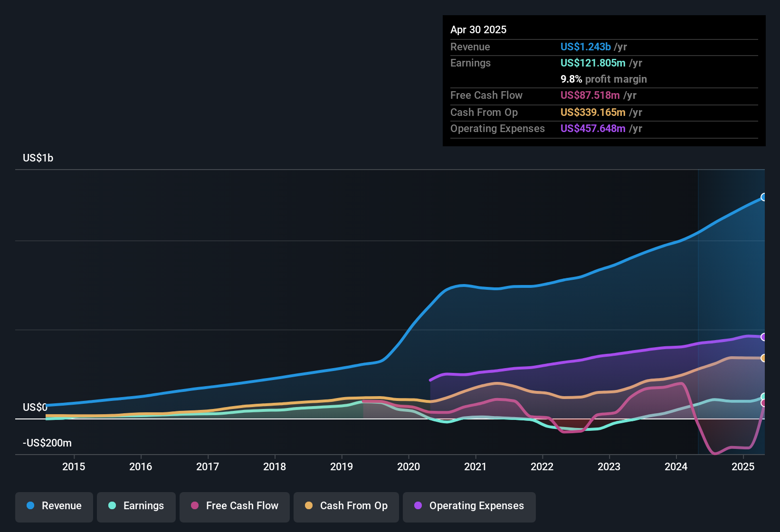780x532 pixels.
Task: Click the 2020 x-axis year label
Action: pos(409,466)
